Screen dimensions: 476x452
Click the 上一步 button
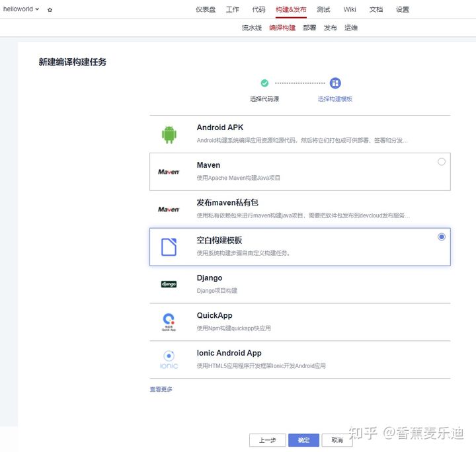coord(268,440)
